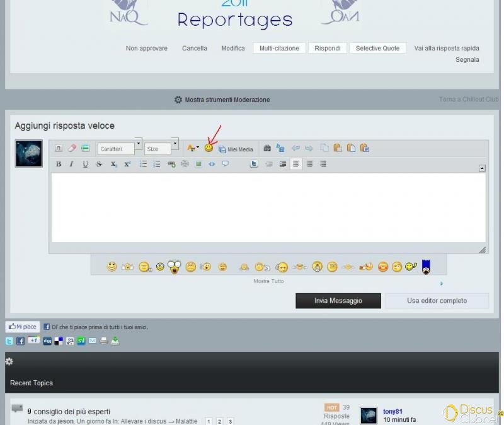
Task: Open Miei Media
Action: click(236, 149)
